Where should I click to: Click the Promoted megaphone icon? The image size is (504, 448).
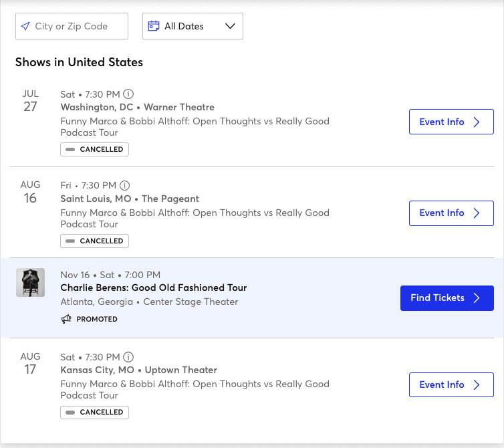[x=66, y=319]
